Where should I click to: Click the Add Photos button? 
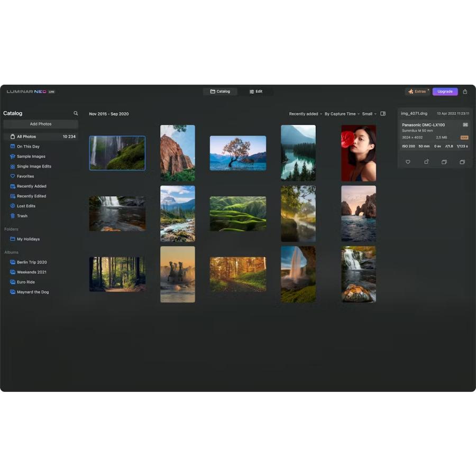41,124
